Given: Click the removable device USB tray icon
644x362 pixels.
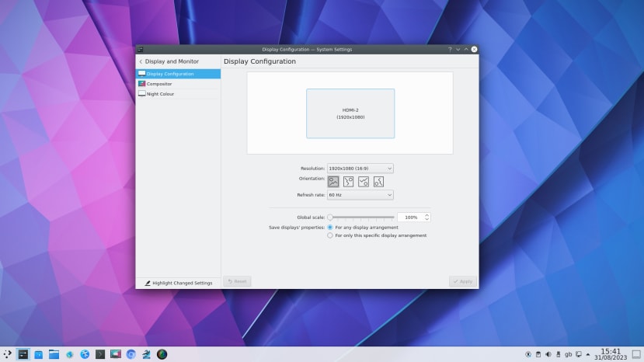Looking at the screenshot, I should point(559,354).
